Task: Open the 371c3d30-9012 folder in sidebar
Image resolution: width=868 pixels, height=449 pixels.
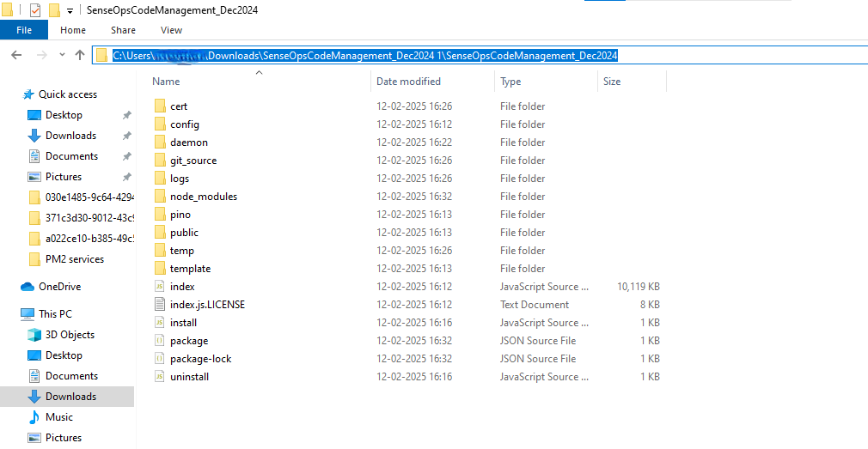Action: pyautogui.click(x=89, y=218)
